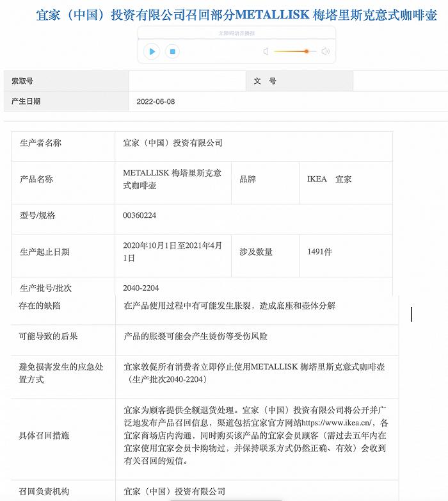Select the product name METALLISK 梅塔里斯克意式咖啡壶 cell
The height and width of the screenshot is (501, 448).
point(173,183)
